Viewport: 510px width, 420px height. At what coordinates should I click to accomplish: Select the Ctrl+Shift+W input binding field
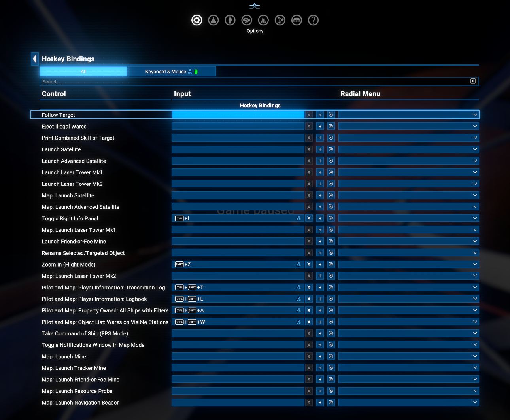pos(238,322)
